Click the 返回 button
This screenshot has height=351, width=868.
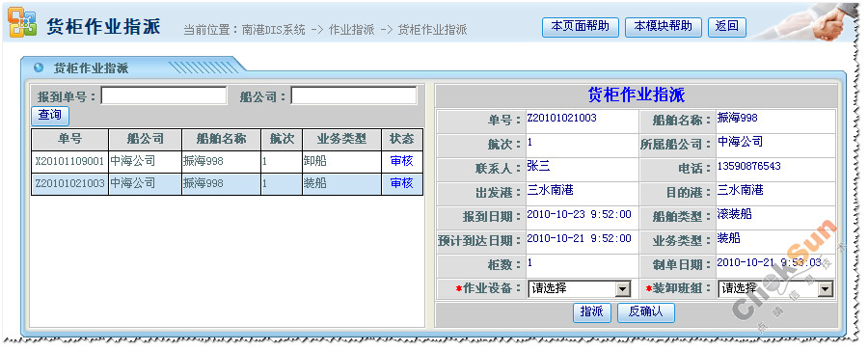[x=727, y=27]
